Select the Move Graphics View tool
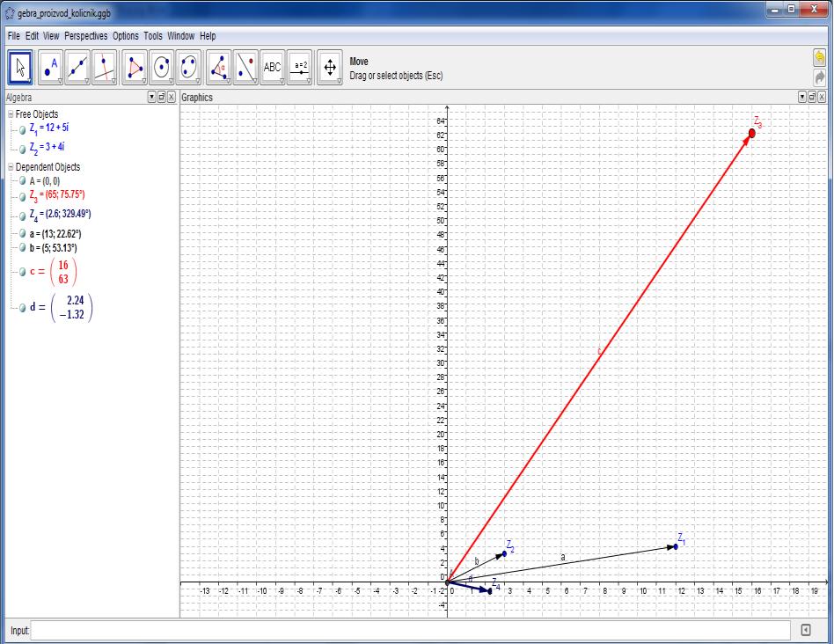 tap(330, 67)
